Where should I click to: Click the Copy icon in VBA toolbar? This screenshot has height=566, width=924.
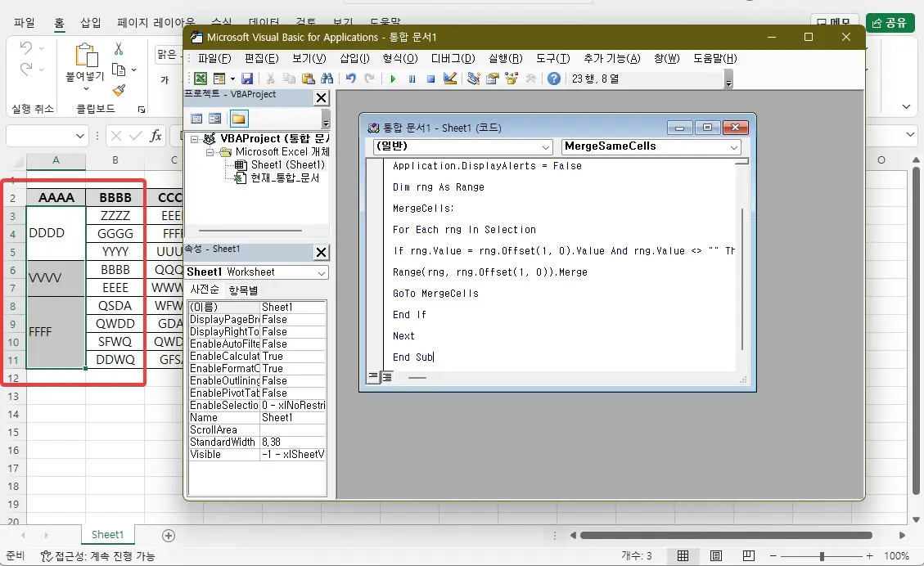[289, 79]
